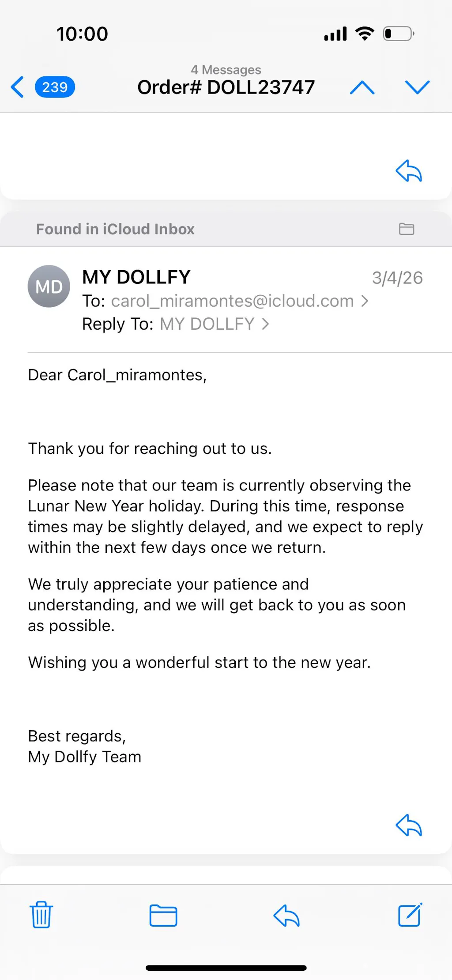The width and height of the screenshot is (452, 980).
Task: Expand the Reply To chevron
Action: 265,324
